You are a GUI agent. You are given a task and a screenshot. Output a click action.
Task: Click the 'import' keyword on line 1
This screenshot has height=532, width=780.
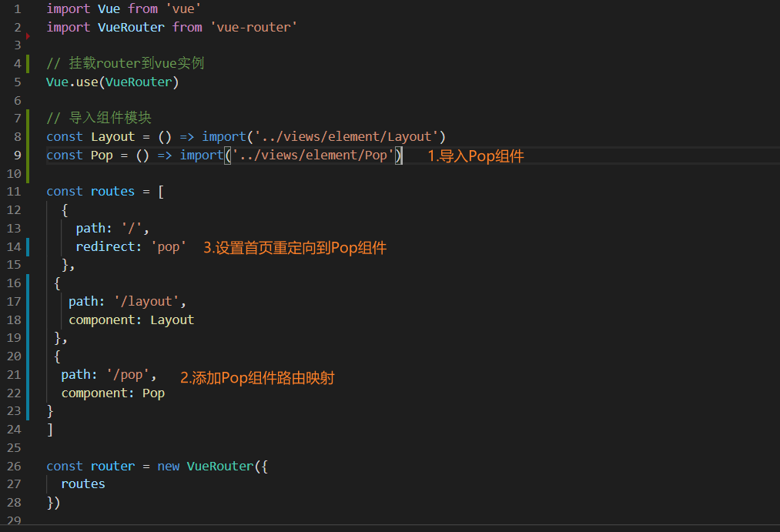[69, 8]
